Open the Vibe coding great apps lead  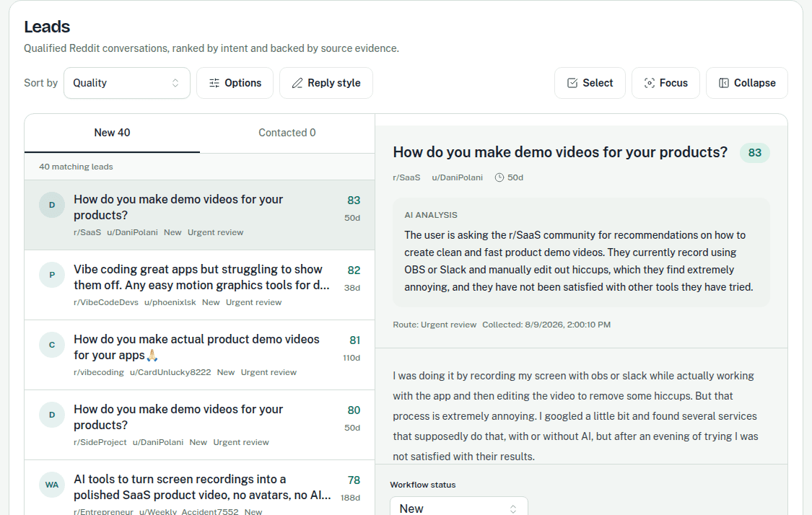[199, 285]
